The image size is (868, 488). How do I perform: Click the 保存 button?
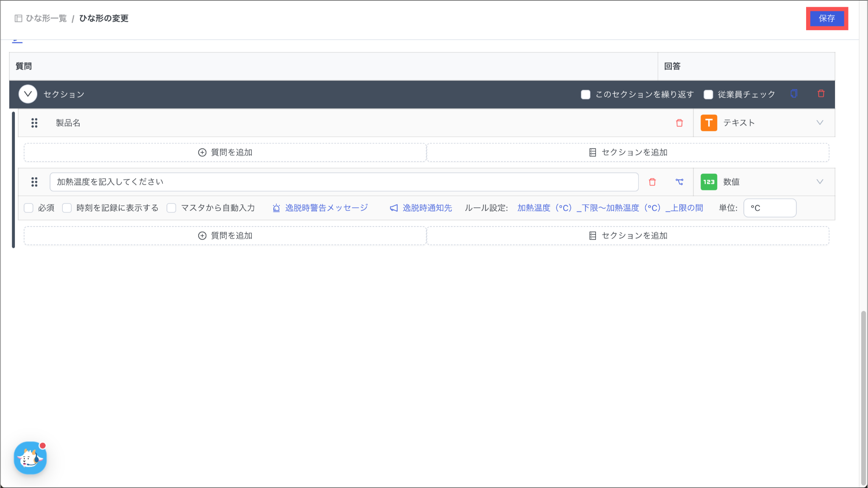pos(826,18)
